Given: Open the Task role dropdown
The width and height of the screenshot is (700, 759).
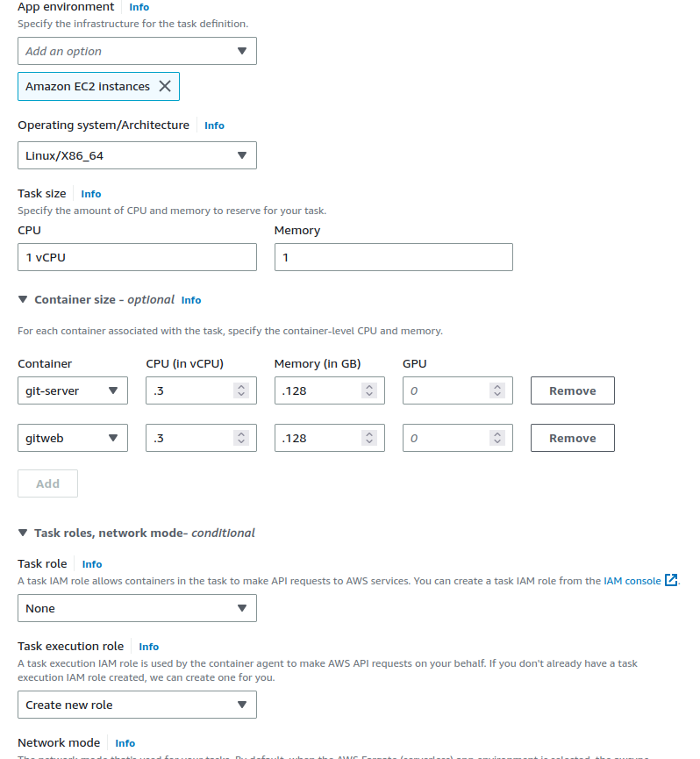Looking at the screenshot, I should click(137, 608).
